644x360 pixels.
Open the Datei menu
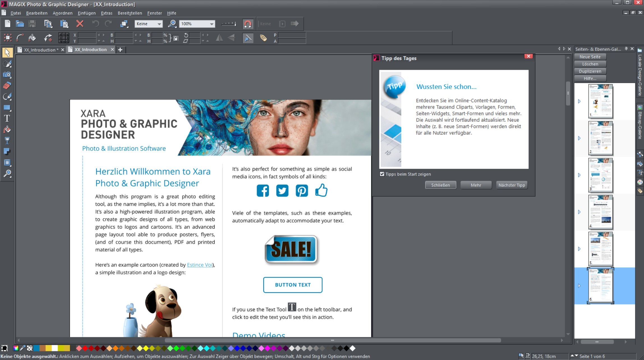(x=16, y=13)
